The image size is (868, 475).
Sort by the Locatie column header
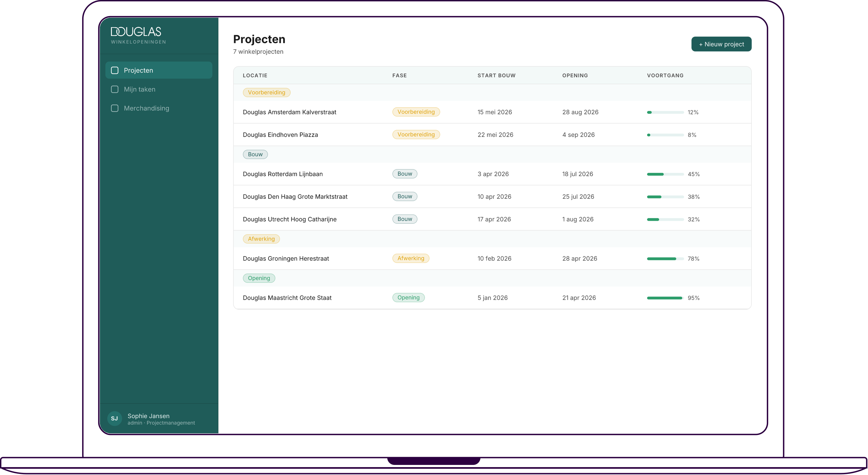[x=255, y=75]
